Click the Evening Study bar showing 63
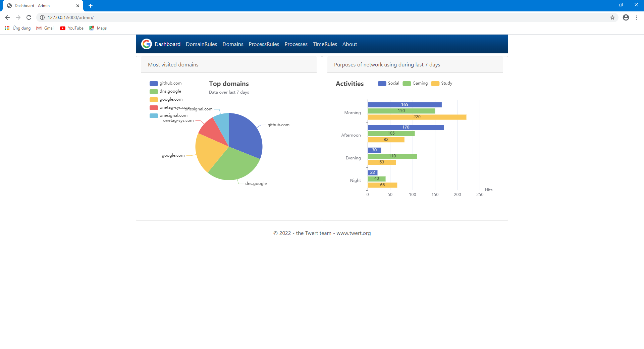This screenshot has width=644, height=349. click(382, 162)
